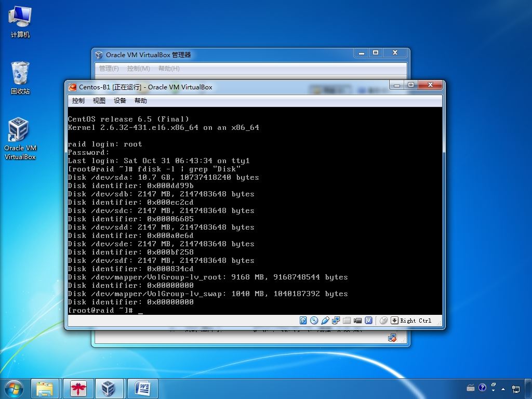Image resolution: width=532 pixels, height=399 pixels.
Task: Click the shared folders status icon
Action: click(347, 320)
